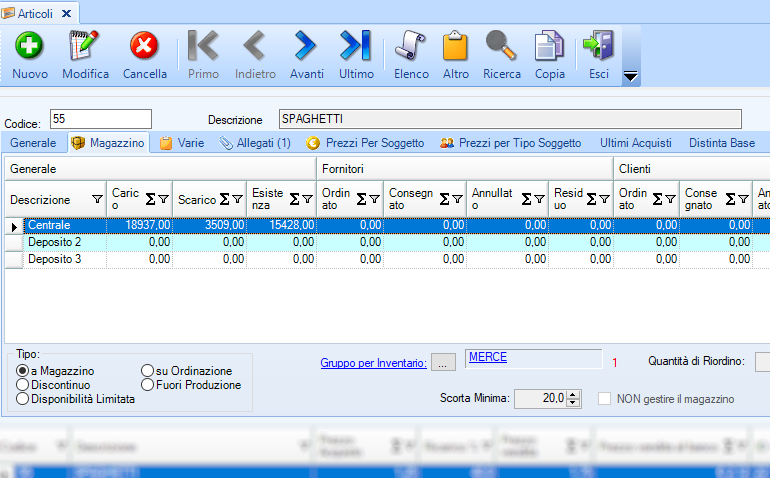
Task: Open filter on the Scarico column
Action: pos(238,199)
